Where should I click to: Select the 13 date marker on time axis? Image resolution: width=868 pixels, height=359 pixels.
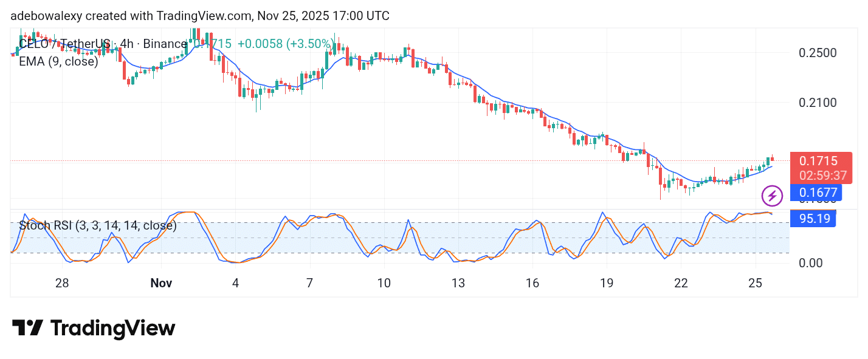pos(458,283)
